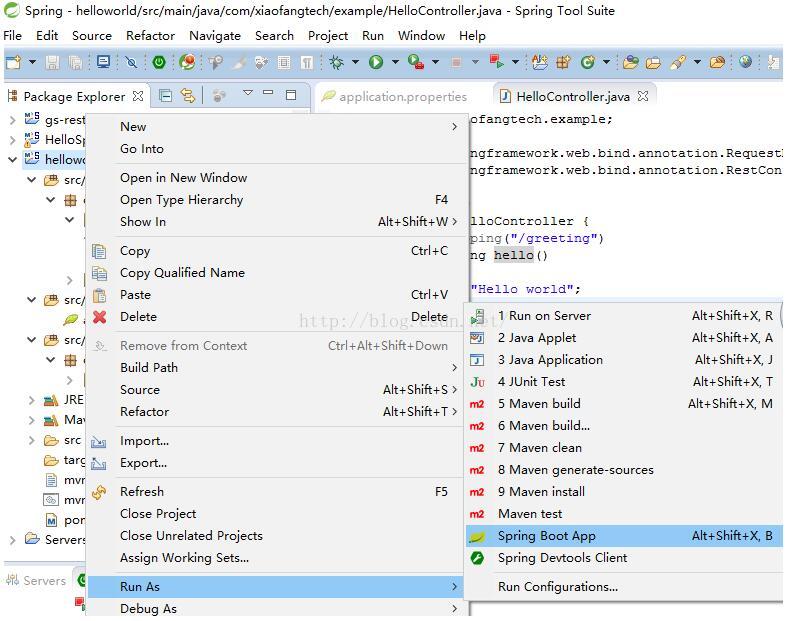Click Go Into in context menu
The height and width of the screenshot is (621, 788).
click(275, 149)
